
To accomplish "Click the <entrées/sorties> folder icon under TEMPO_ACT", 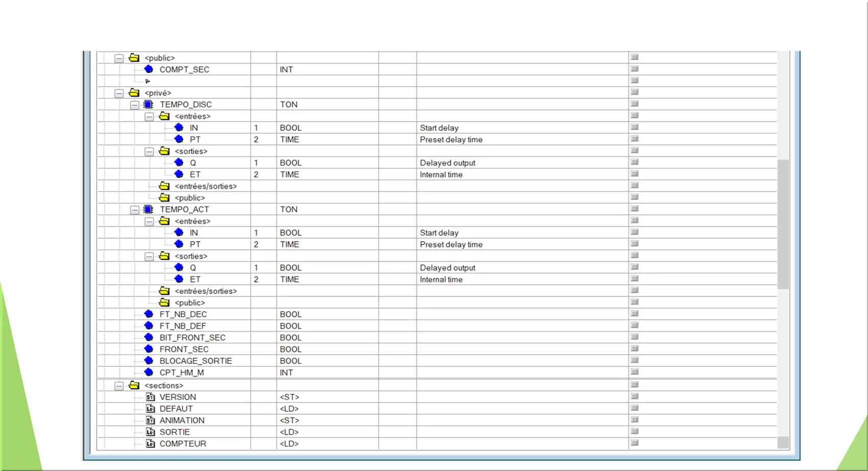I will [x=164, y=291].
